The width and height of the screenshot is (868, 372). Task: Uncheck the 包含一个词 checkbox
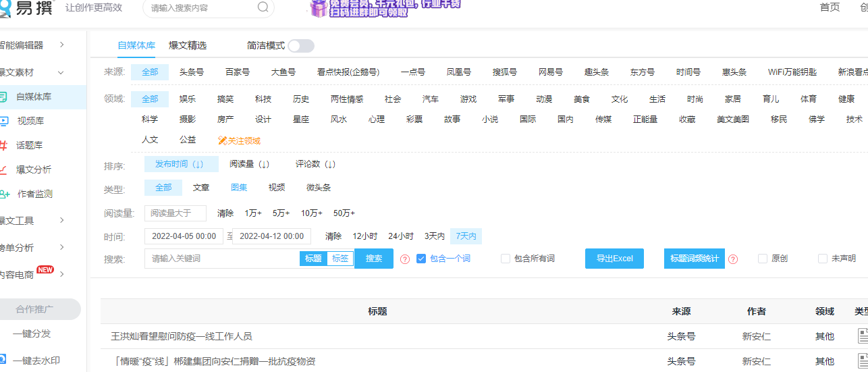(421, 259)
